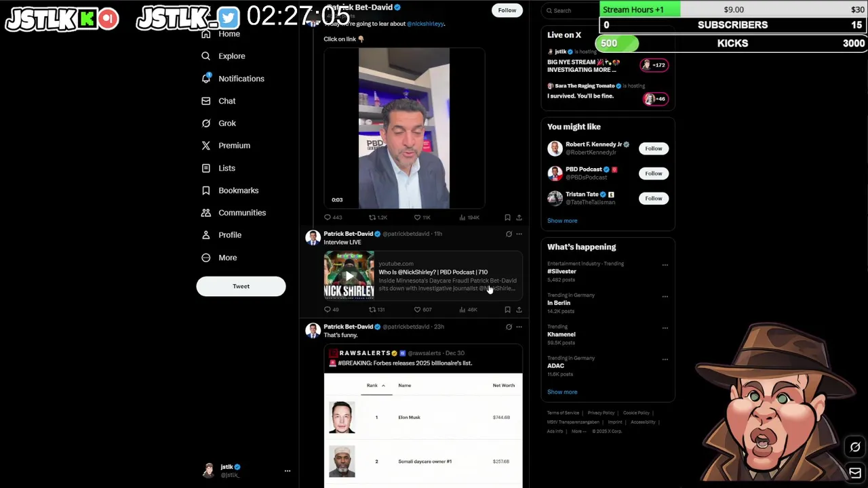Image resolution: width=868 pixels, height=488 pixels.
Task: Bookmark the video post
Action: (x=507, y=218)
